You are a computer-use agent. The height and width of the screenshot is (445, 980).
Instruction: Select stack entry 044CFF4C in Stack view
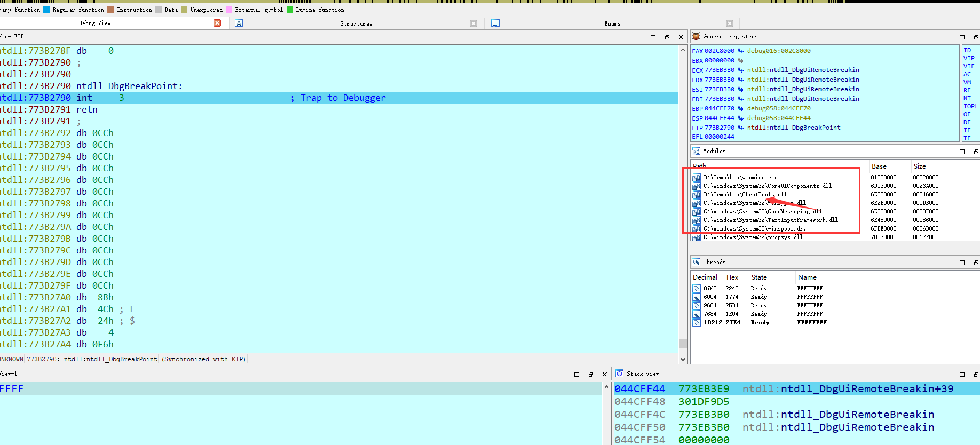click(x=796, y=415)
